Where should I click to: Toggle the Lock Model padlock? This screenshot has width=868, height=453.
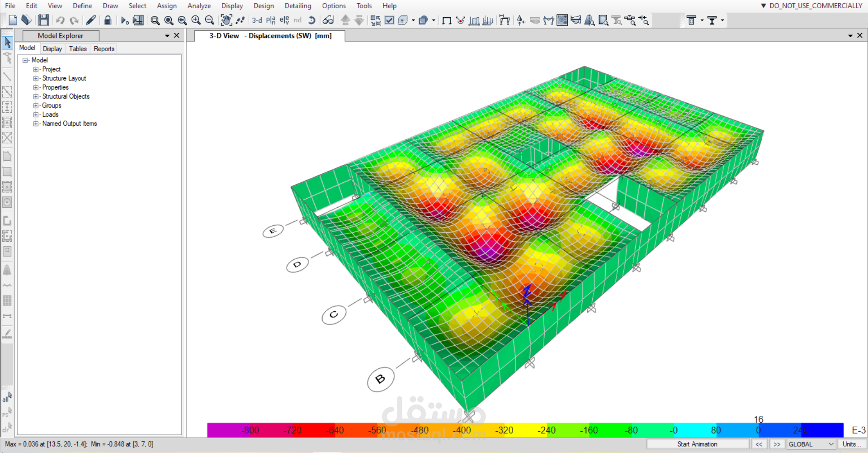point(108,20)
